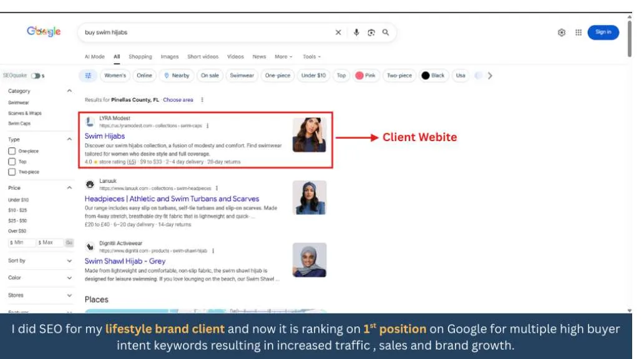Select the Usa filter chip

pyautogui.click(x=461, y=76)
